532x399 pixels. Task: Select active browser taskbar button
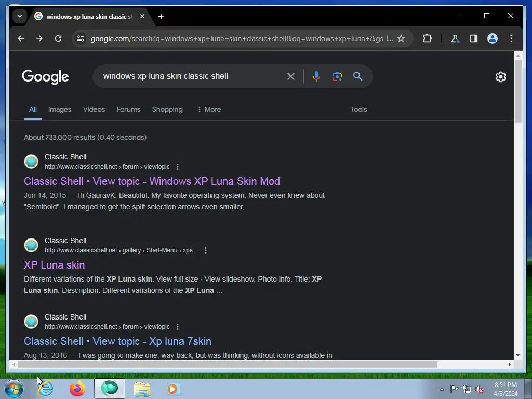pyautogui.click(x=110, y=389)
